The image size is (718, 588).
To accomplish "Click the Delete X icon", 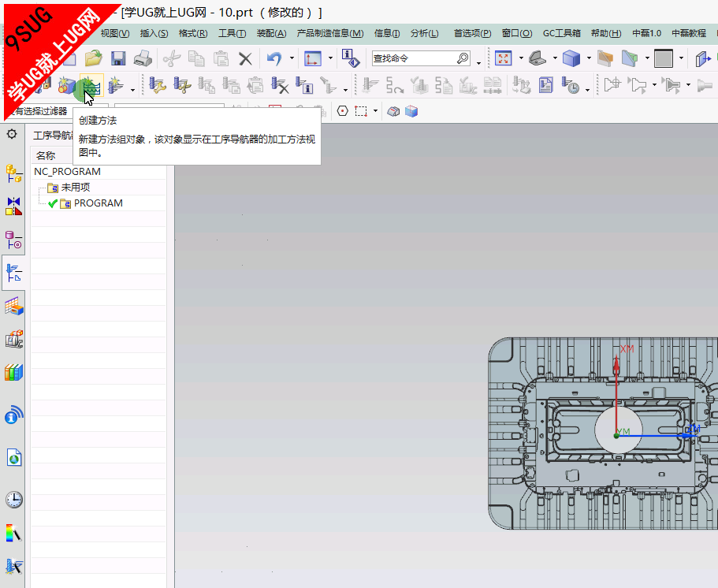I will coord(245,58).
